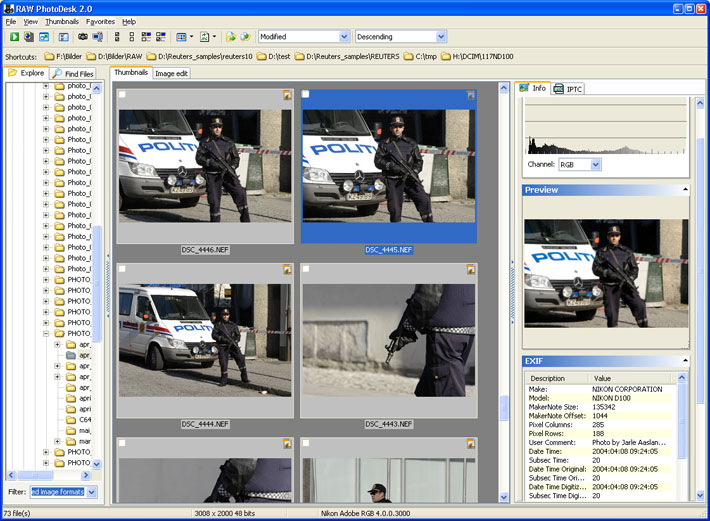Click the thumbnail view layout icon

point(181,37)
